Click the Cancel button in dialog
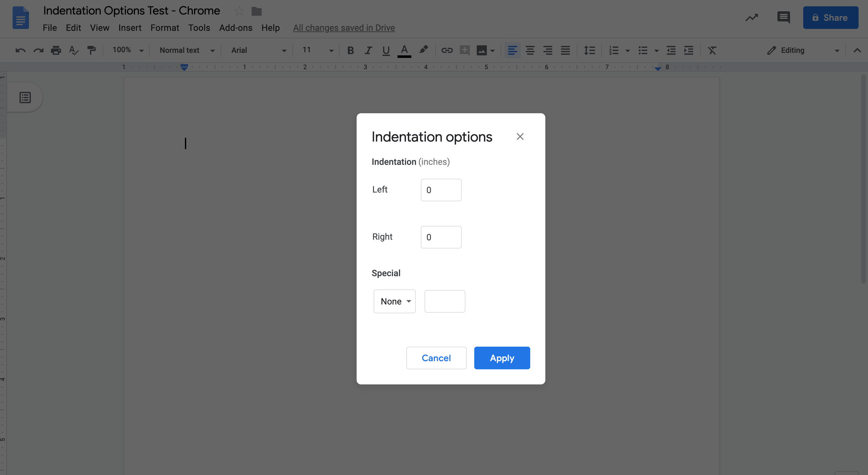868x475 pixels. click(x=436, y=358)
